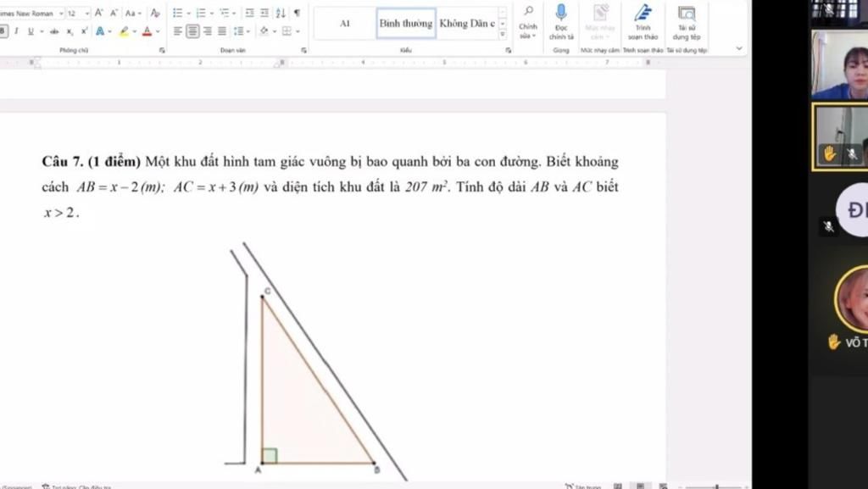Open the font color dropdown arrow
Image resolution: width=868 pixels, height=489 pixels.
tap(158, 31)
